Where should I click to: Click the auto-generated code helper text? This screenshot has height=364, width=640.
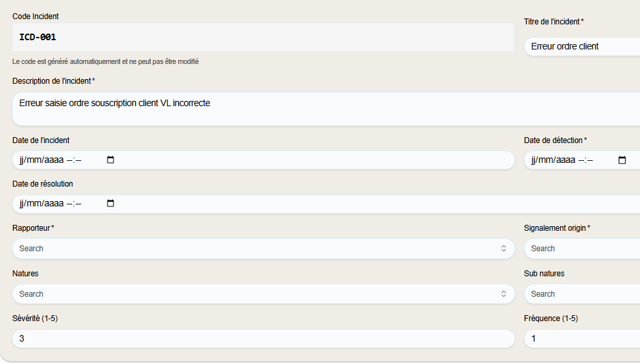point(106,62)
